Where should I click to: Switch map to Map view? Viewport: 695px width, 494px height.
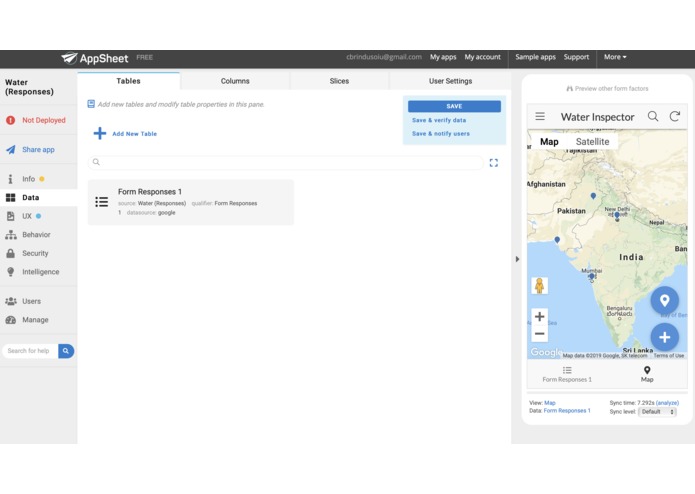tap(549, 142)
